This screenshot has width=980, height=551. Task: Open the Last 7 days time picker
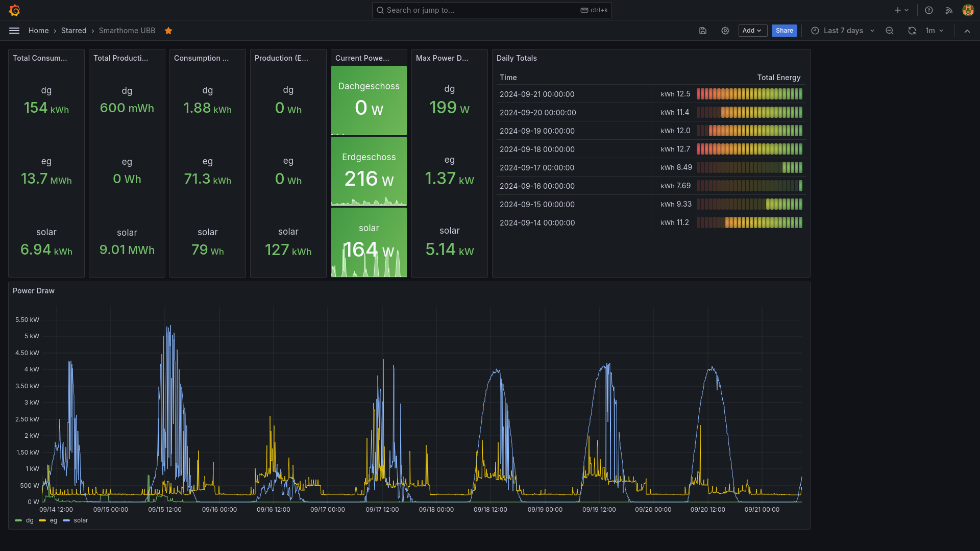843,31
